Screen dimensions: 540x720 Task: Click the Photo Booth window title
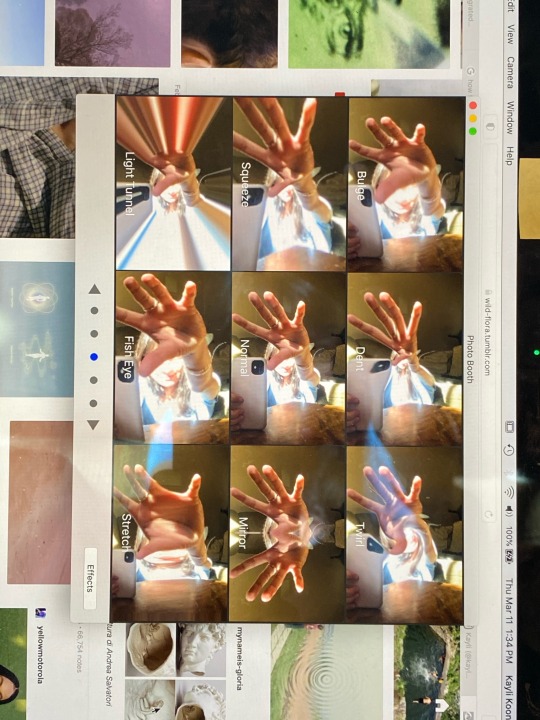471,359
